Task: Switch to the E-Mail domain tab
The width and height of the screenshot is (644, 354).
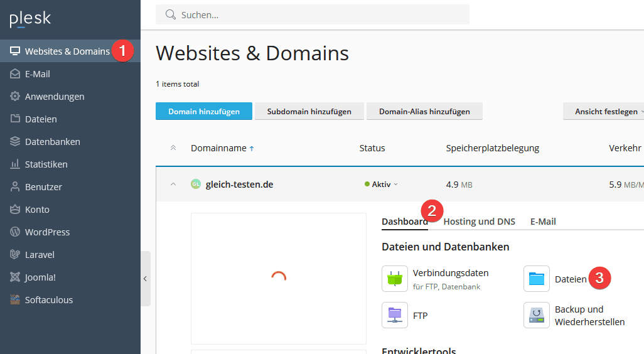Action: (x=543, y=222)
